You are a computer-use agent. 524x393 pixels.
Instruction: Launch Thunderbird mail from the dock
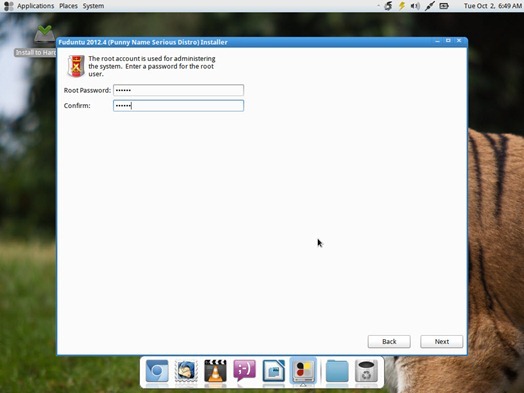186,371
